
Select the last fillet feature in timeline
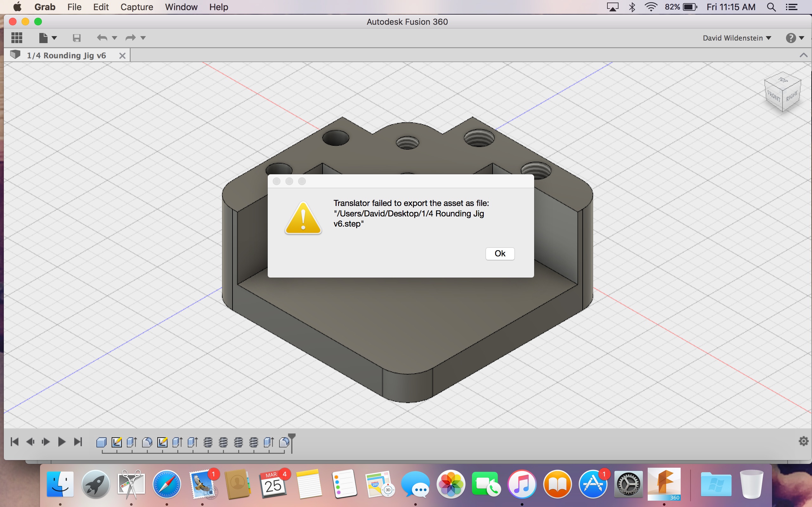[x=284, y=442]
